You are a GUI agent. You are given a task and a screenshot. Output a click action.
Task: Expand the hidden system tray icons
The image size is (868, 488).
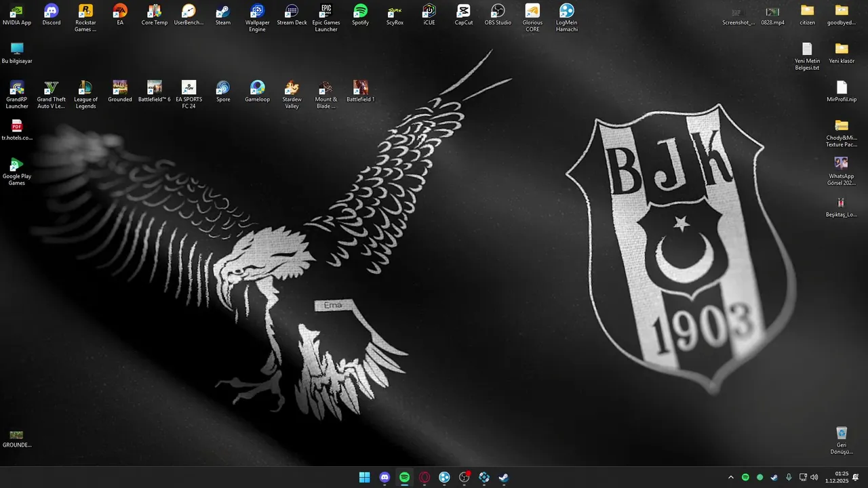(x=730, y=477)
